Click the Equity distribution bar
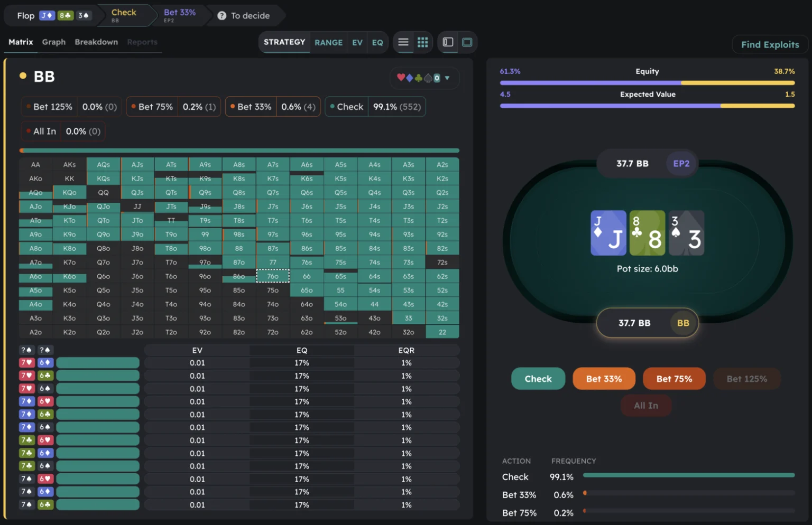 click(x=647, y=83)
